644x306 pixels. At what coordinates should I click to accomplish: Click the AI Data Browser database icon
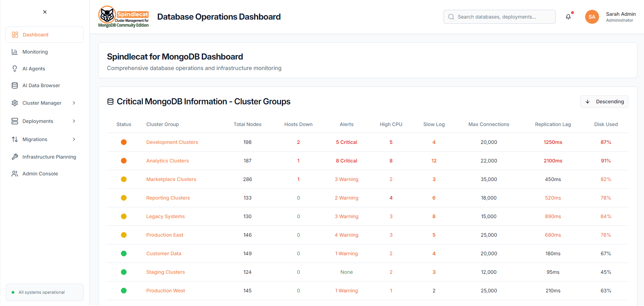pos(15,85)
